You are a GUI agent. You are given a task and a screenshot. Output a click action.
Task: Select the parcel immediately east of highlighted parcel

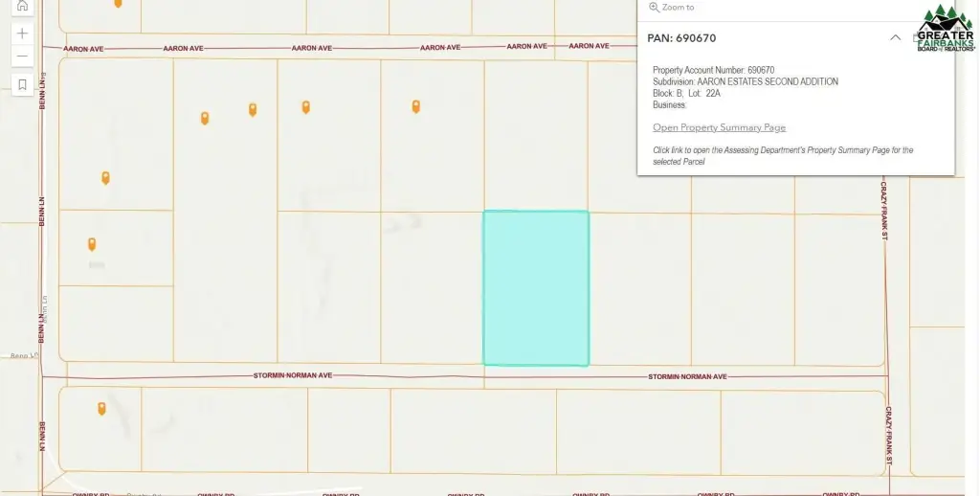click(639, 287)
